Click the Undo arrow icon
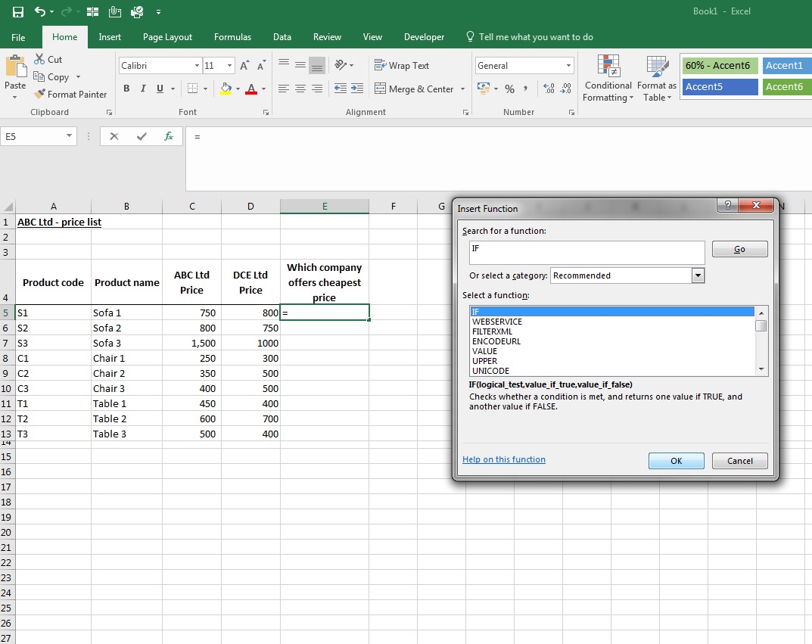Image resolution: width=812 pixels, height=644 pixels. 40,11
